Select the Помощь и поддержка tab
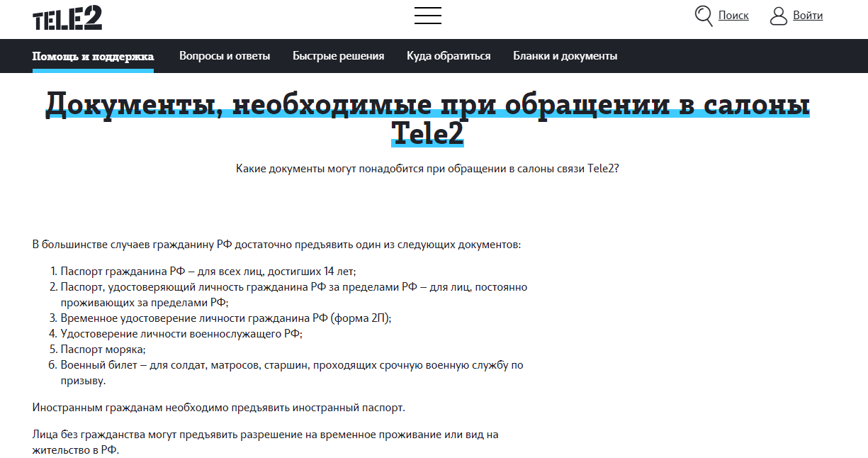Image resolution: width=868 pixels, height=458 pixels. pos(93,56)
